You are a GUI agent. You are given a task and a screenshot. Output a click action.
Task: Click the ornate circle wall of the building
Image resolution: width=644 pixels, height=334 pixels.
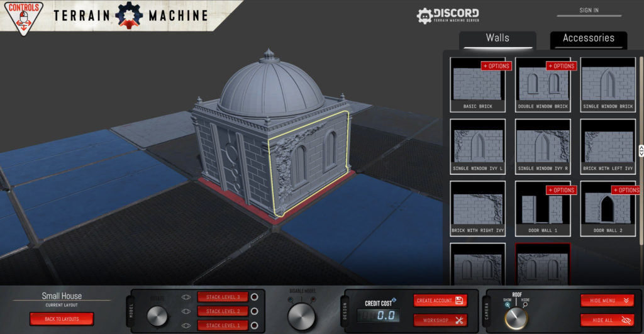(230, 158)
